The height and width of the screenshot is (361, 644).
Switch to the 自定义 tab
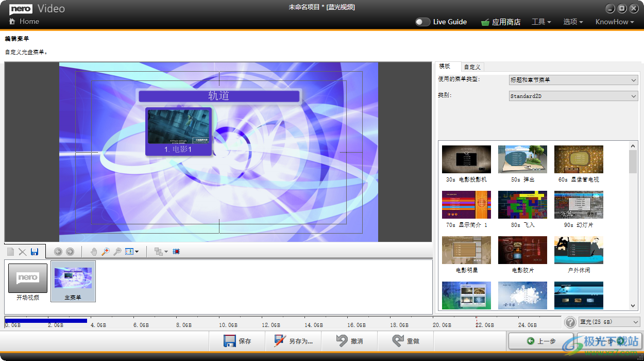coord(472,67)
